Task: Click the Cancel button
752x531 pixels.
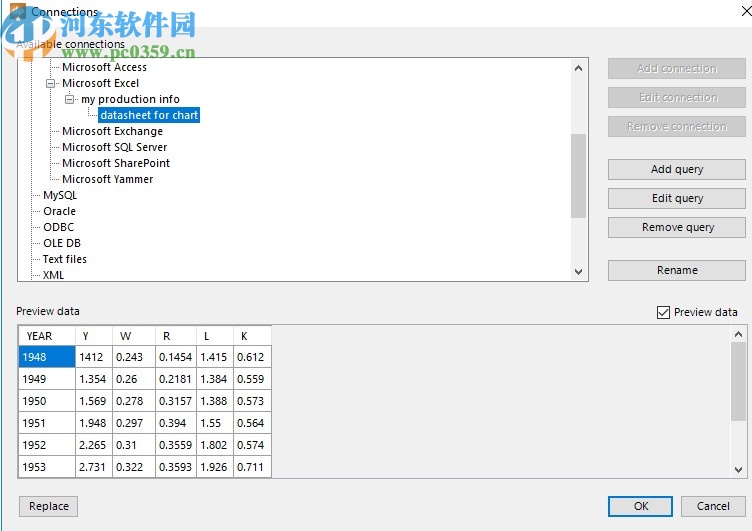Action: click(713, 506)
